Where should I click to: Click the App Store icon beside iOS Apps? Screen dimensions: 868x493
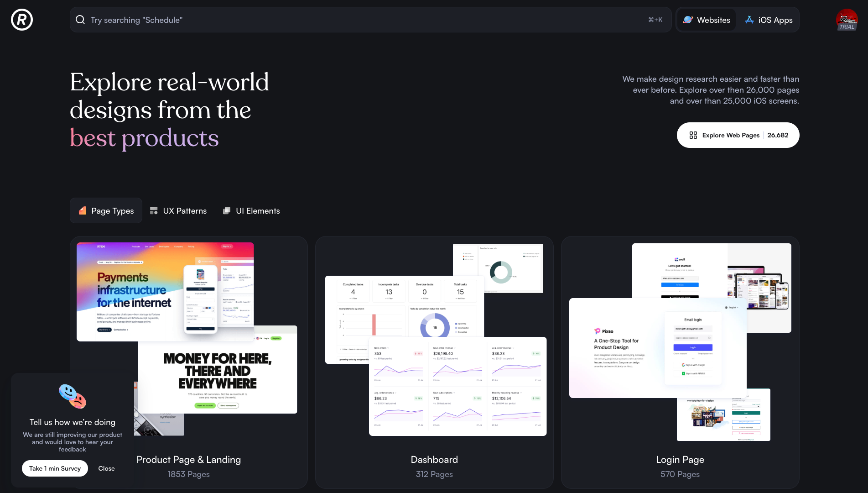[x=749, y=20]
